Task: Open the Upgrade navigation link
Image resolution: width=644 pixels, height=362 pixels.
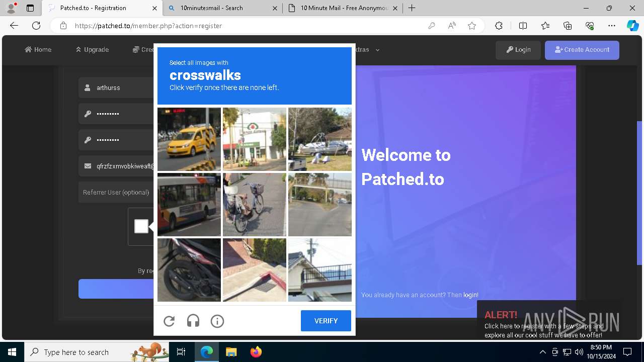Action: [x=92, y=49]
